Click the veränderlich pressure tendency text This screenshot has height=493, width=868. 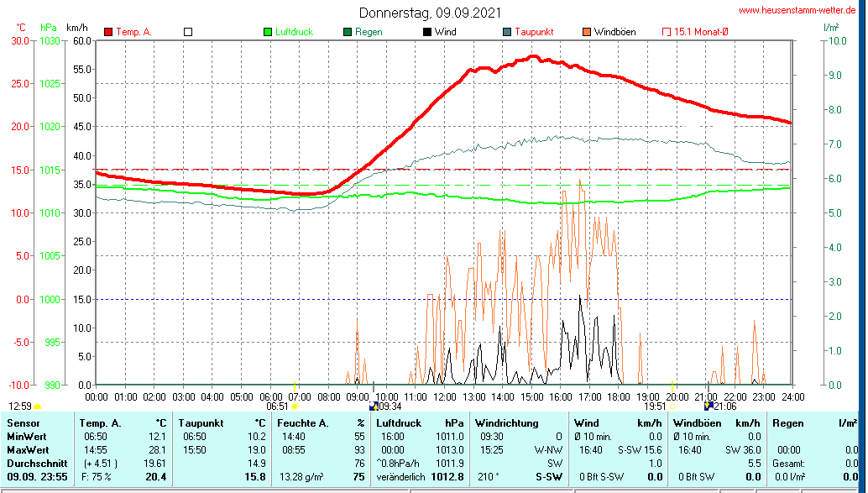[x=400, y=476]
